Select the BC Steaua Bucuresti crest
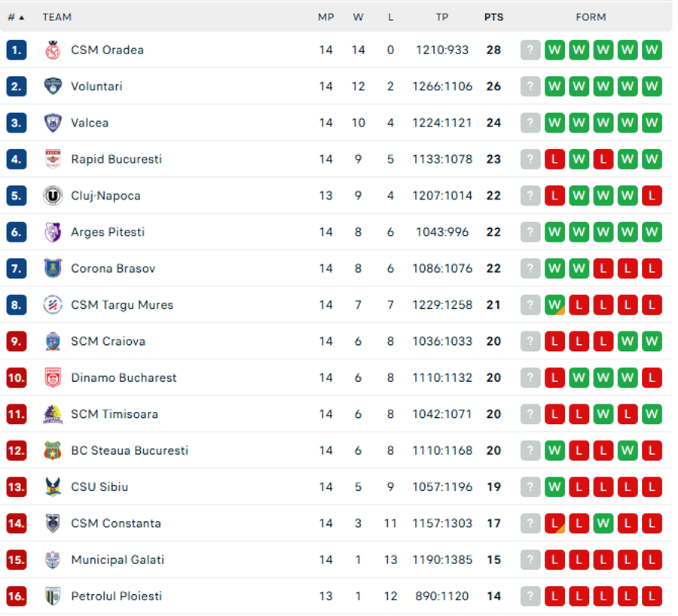Screen dimensions: 678x616 click(53, 451)
